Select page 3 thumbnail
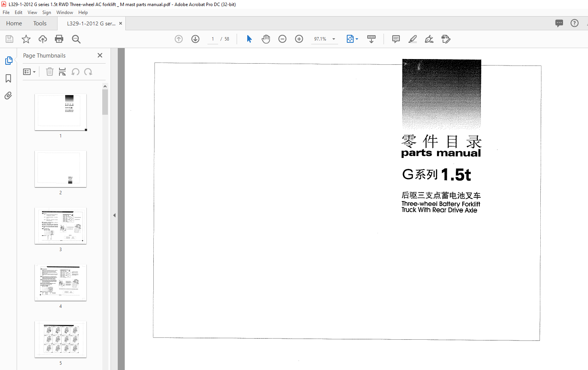 pyautogui.click(x=61, y=226)
